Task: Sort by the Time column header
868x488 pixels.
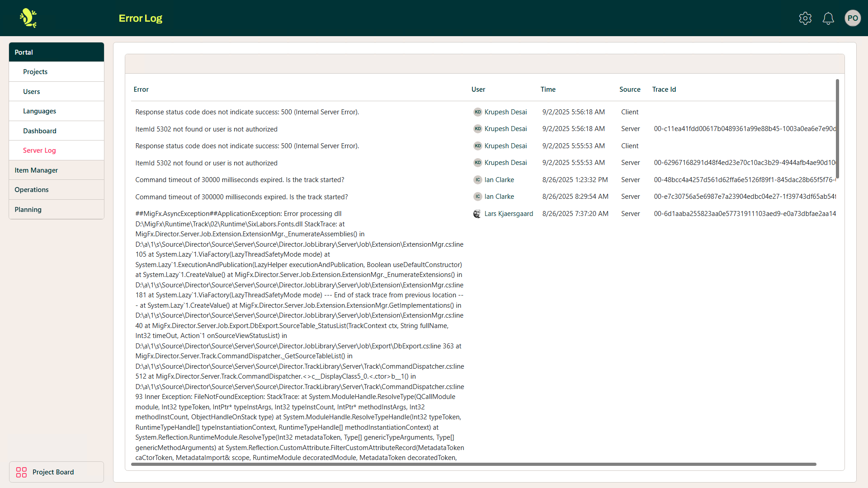Action: click(548, 89)
